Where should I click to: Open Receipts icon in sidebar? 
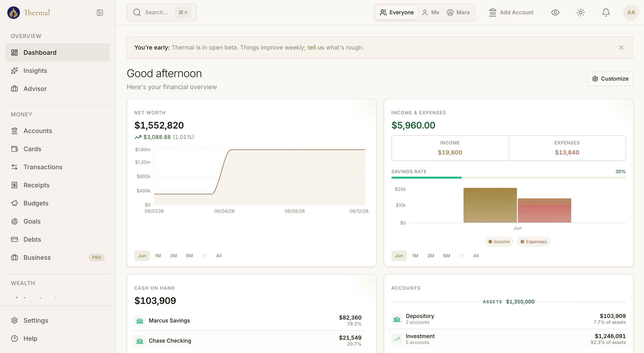click(x=14, y=185)
